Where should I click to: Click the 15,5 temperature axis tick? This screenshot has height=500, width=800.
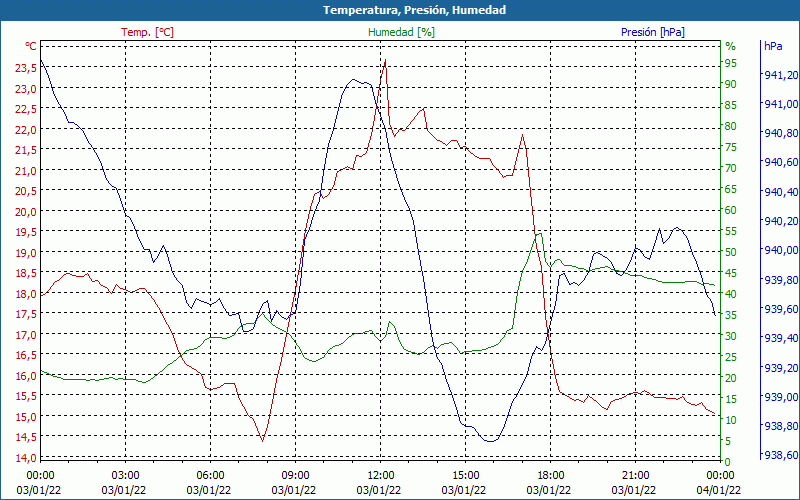pos(26,396)
